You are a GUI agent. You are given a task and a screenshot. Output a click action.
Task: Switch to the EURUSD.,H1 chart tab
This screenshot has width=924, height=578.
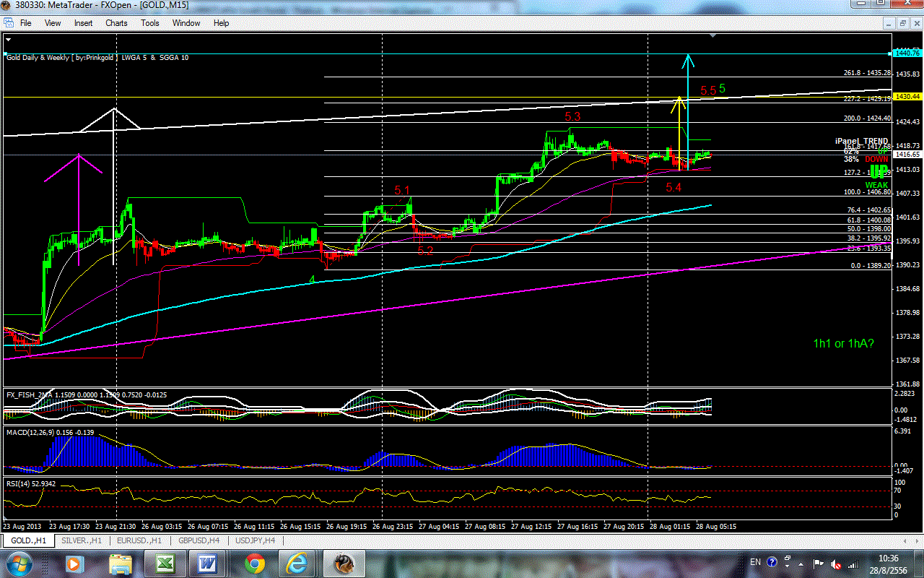point(139,540)
